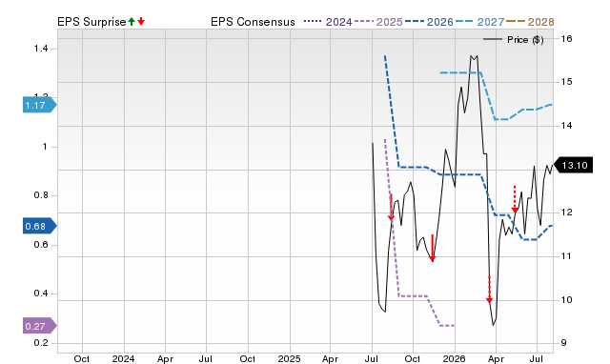Click the 13.10 current price tag

pyautogui.click(x=573, y=165)
